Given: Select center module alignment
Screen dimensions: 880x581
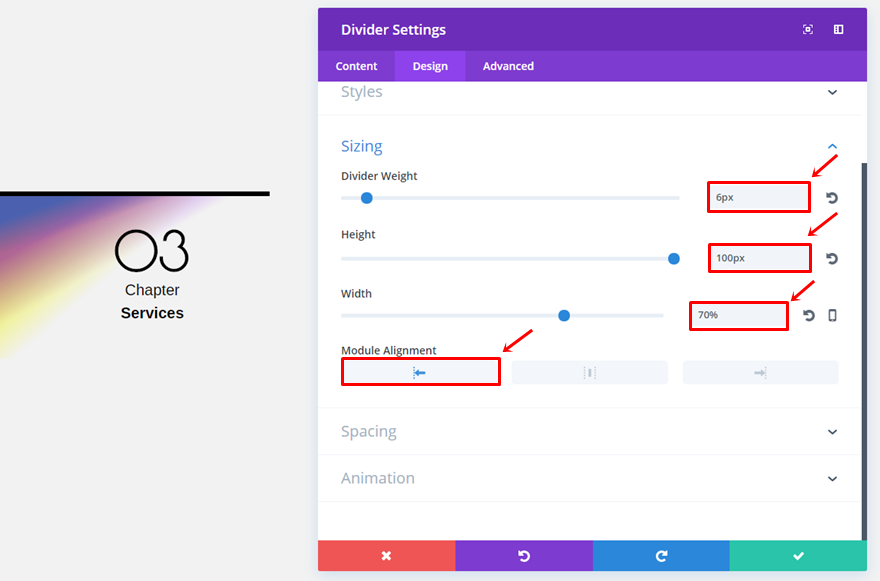Looking at the screenshot, I should point(590,373).
